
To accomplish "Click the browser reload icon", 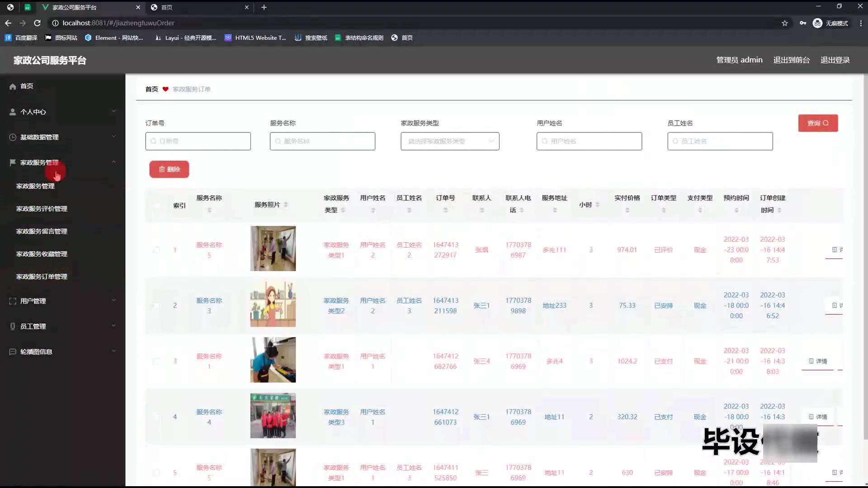I will pos(38,23).
